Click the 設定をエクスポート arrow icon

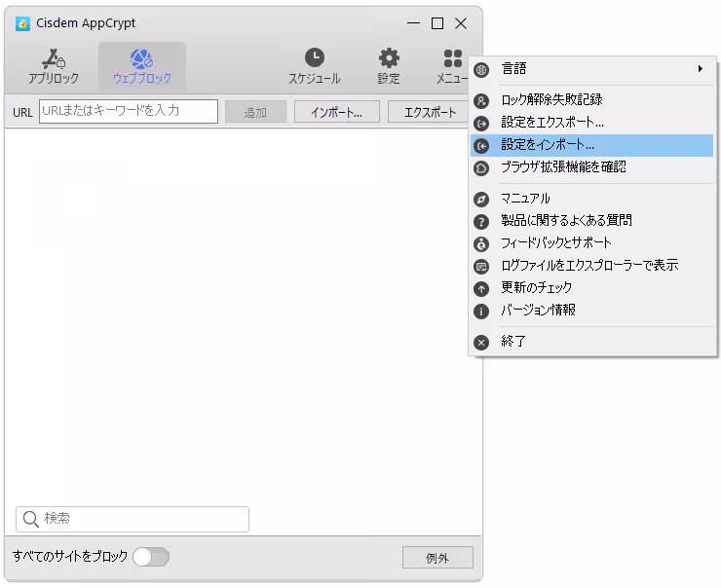click(481, 123)
